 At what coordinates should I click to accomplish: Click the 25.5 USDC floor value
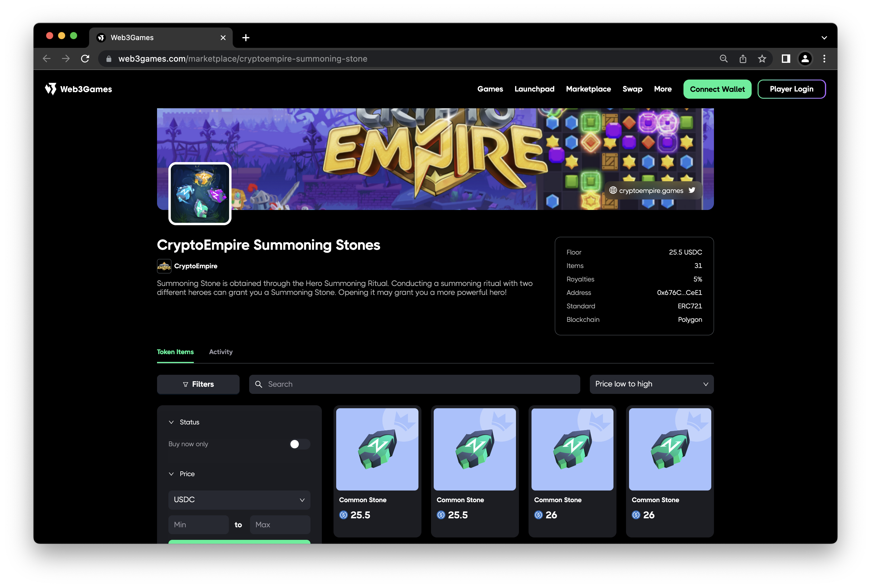click(685, 252)
